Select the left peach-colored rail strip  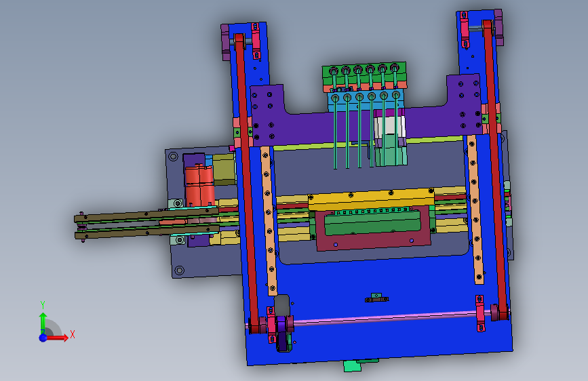269,220
